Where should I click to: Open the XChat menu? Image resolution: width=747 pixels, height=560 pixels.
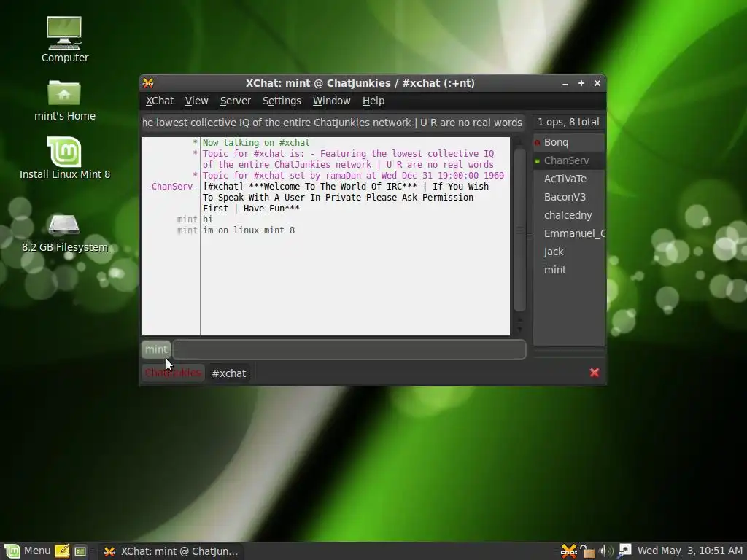pyautogui.click(x=160, y=101)
